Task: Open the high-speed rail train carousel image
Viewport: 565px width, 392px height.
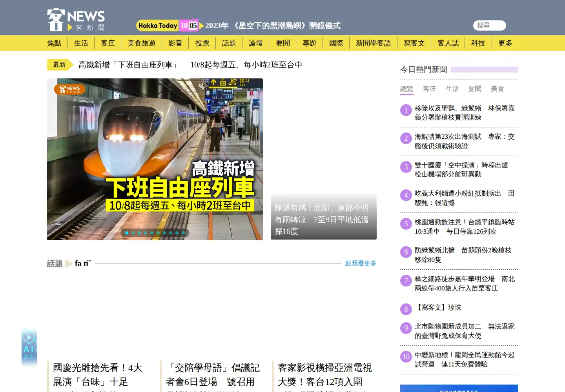Action: click(x=155, y=159)
